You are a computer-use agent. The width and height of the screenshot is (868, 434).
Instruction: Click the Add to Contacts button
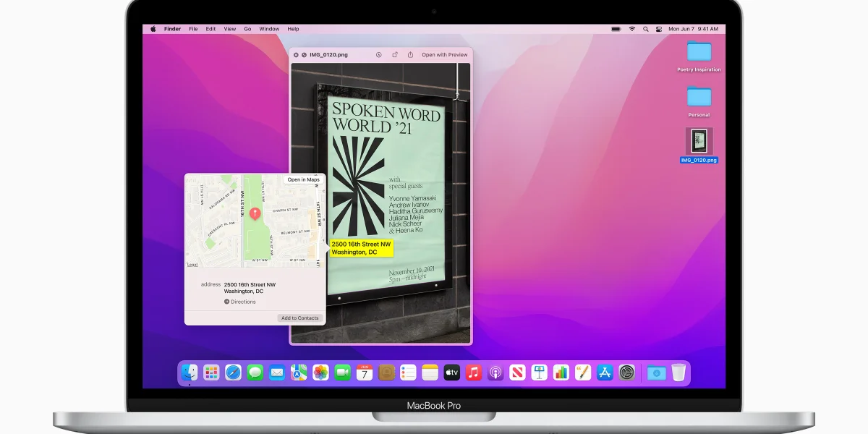tap(299, 318)
